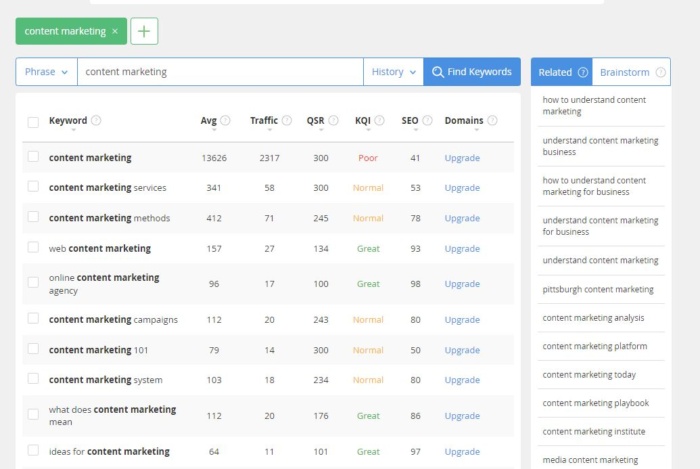Viewport: 700px width, 469px height.
Task: Check the box for content marketing services
Action: [x=33, y=187]
